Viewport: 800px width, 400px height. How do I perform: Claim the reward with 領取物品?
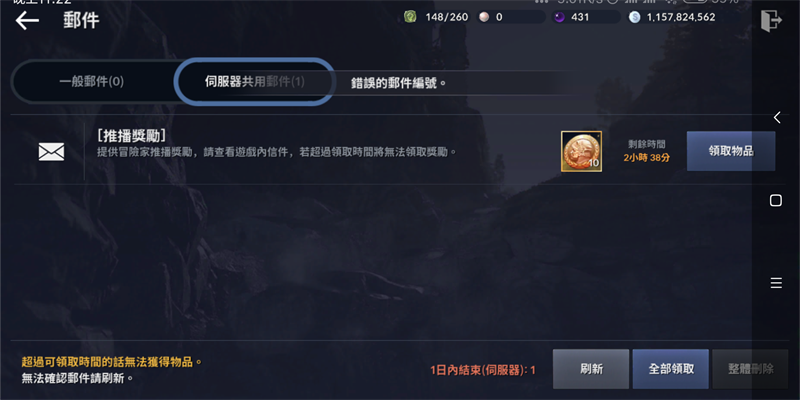click(731, 151)
